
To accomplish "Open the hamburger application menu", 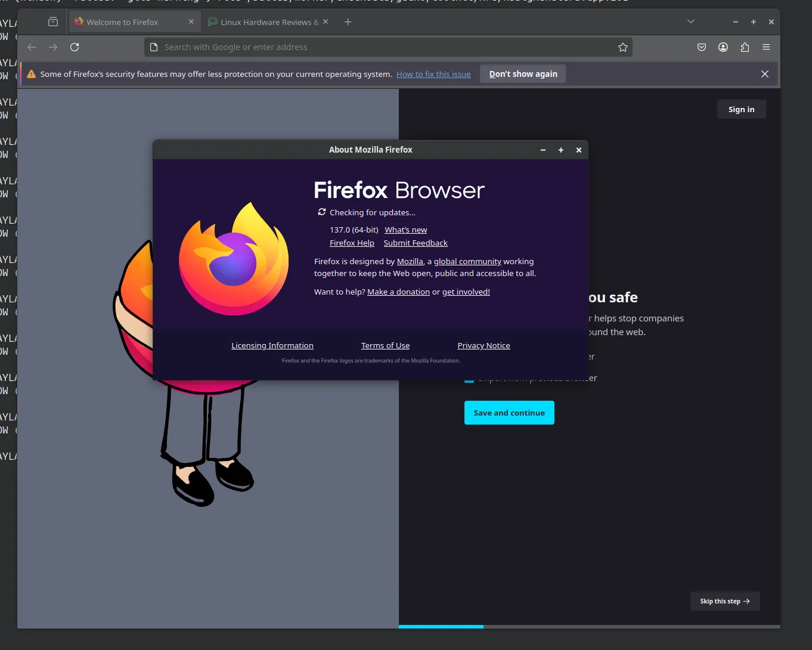I will pos(766,47).
